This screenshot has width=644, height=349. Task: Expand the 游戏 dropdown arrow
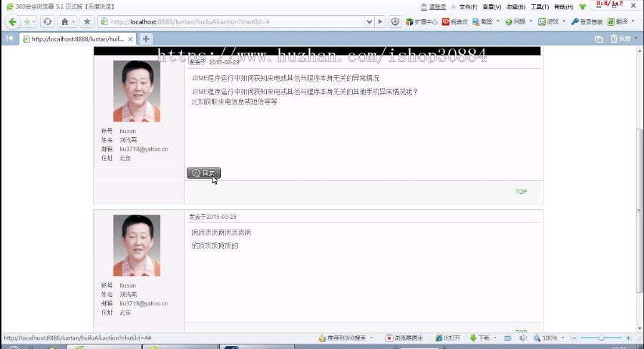[564, 21]
